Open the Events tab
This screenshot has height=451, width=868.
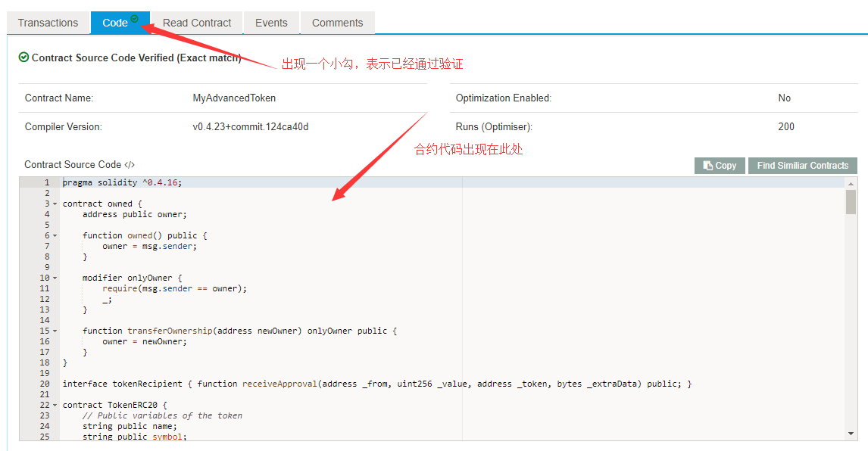(x=271, y=23)
